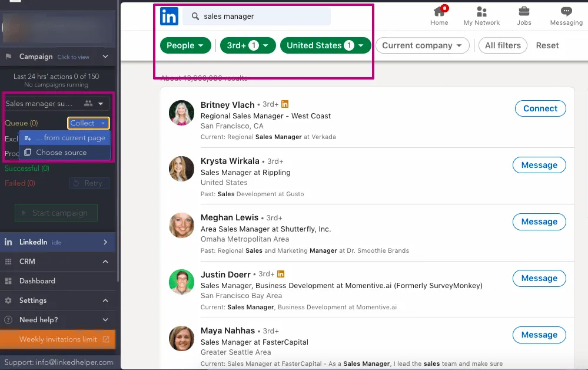Collapse the Settings section chevron
This screenshot has width=588, height=370.
pos(105,300)
